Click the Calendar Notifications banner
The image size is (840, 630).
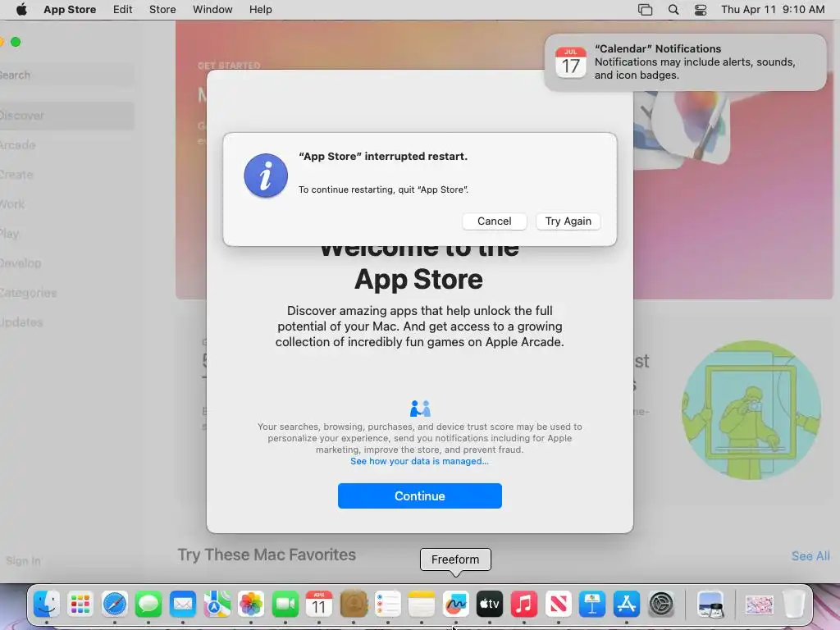(685, 62)
